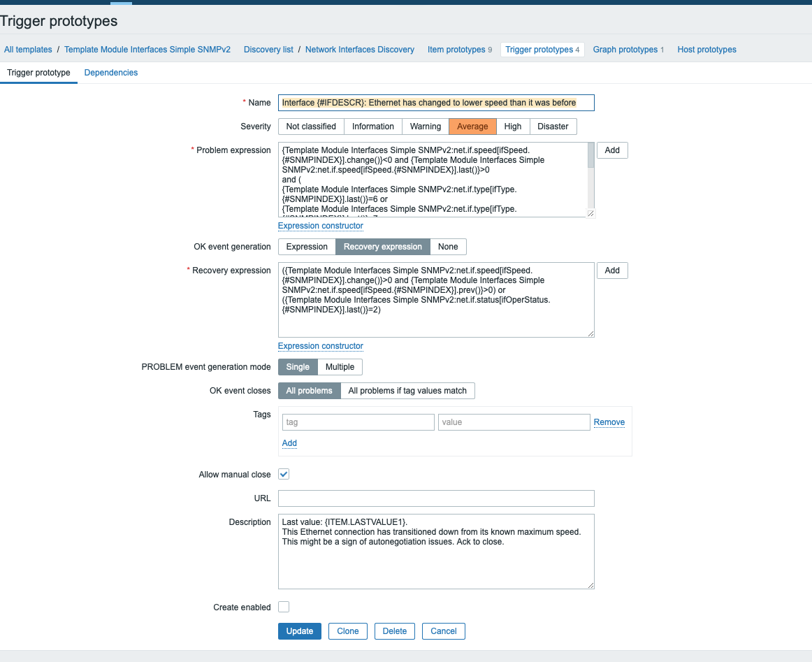Viewport: 812px width, 662px height.
Task: Open the Dependencies tab
Action: (x=111, y=73)
